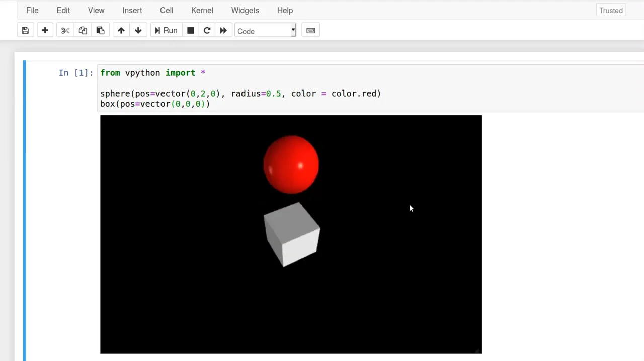Run the current cell

[166, 31]
